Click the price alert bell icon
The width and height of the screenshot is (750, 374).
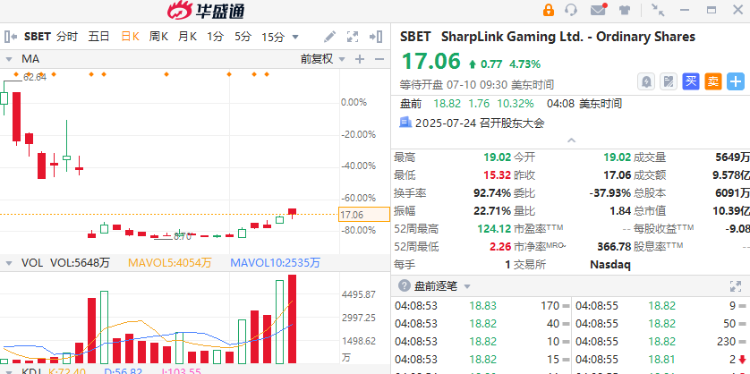646,82
